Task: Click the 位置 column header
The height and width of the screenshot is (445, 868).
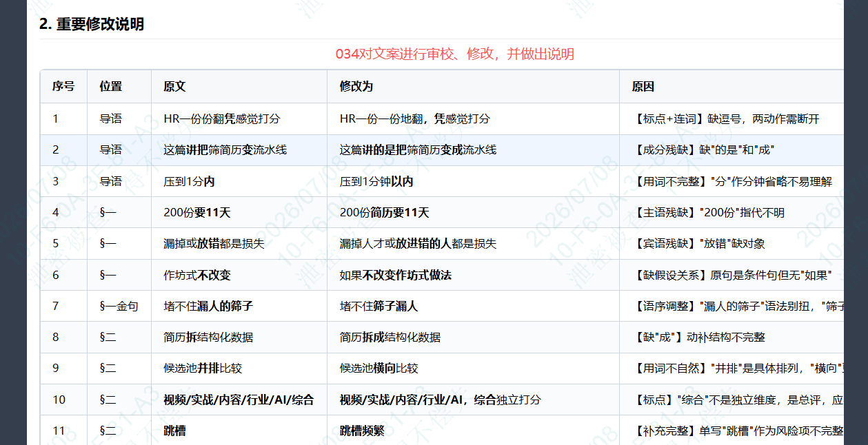Action: pyautogui.click(x=110, y=87)
